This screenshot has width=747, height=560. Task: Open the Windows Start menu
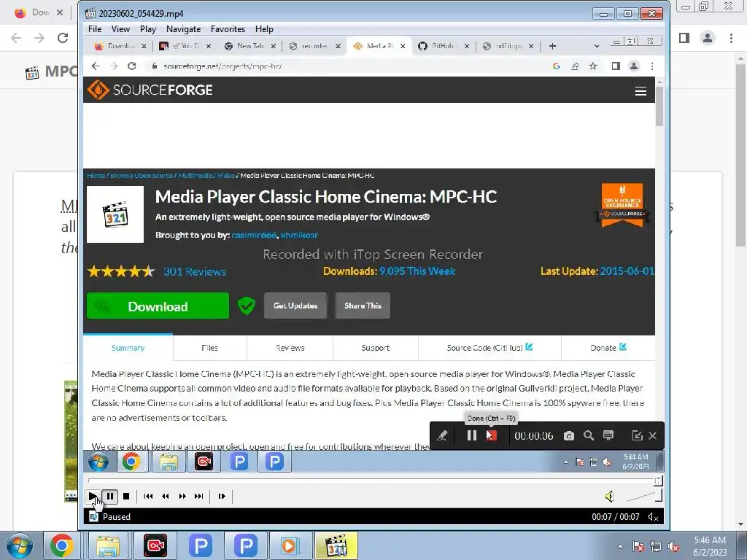pyautogui.click(x=19, y=545)
